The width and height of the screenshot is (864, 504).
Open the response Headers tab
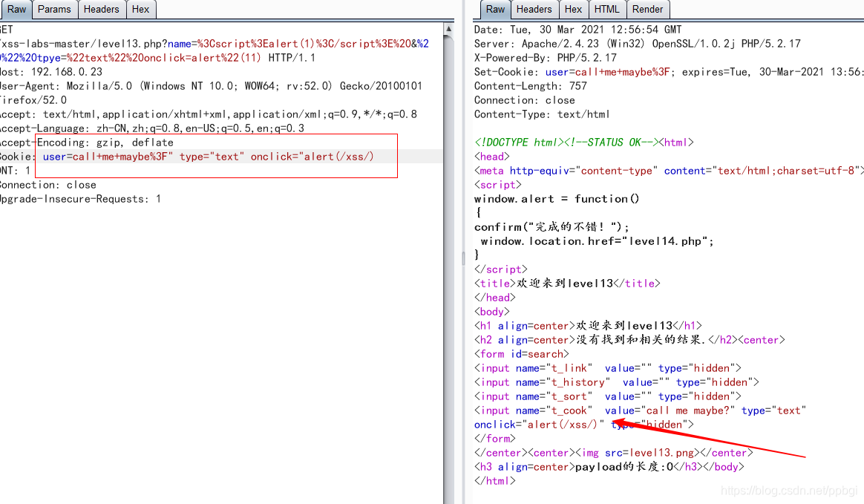pyautogui.click(x=534, y=10)
